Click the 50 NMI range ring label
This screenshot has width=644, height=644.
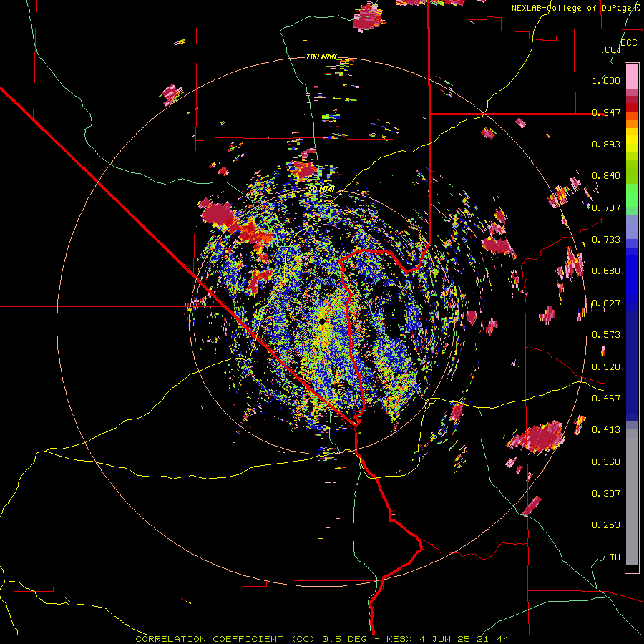click(x=321, y=189)
